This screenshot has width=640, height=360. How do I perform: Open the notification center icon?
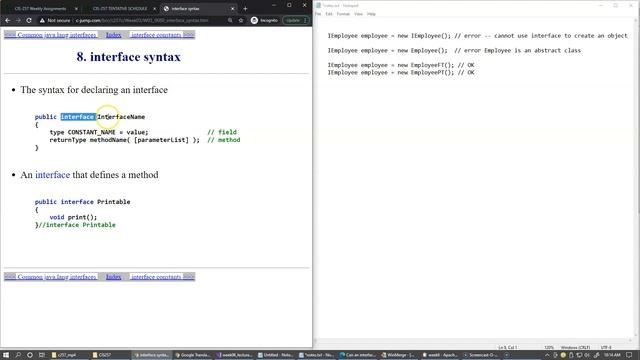629,355
